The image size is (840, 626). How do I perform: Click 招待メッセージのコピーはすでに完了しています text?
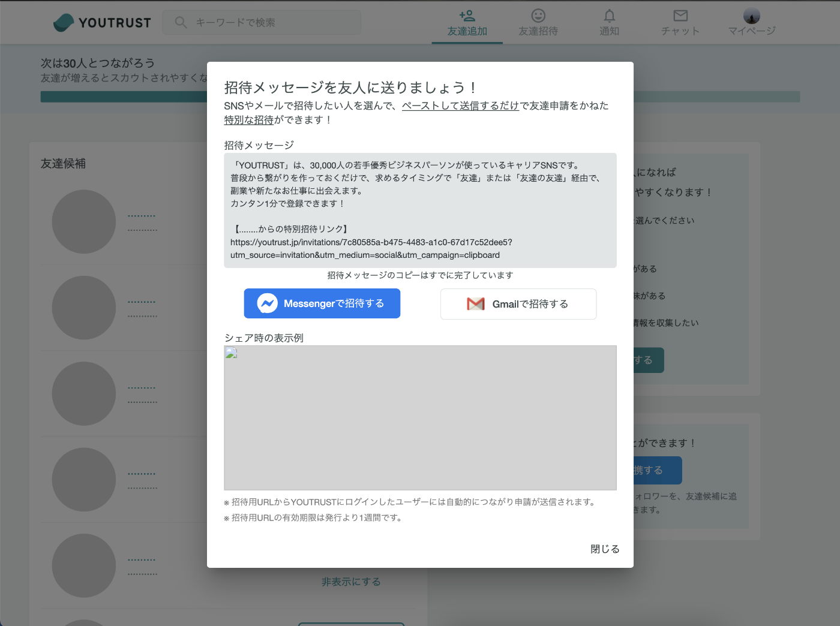(420, 275)
